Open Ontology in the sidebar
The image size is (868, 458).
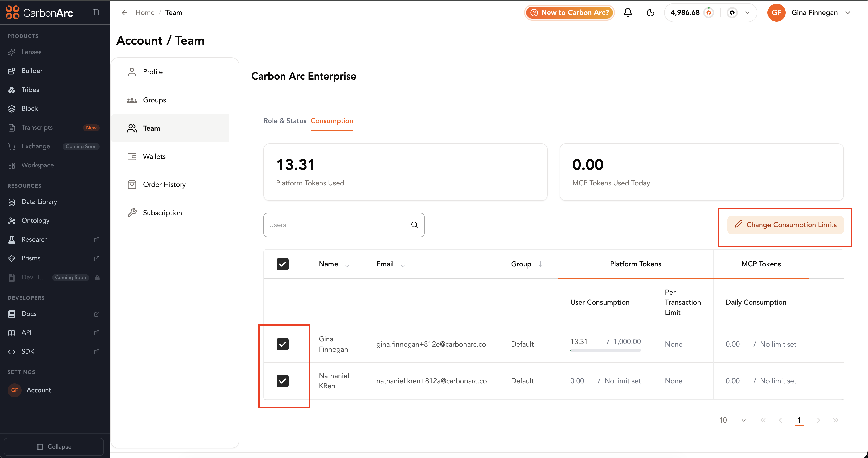coord(35,220)
